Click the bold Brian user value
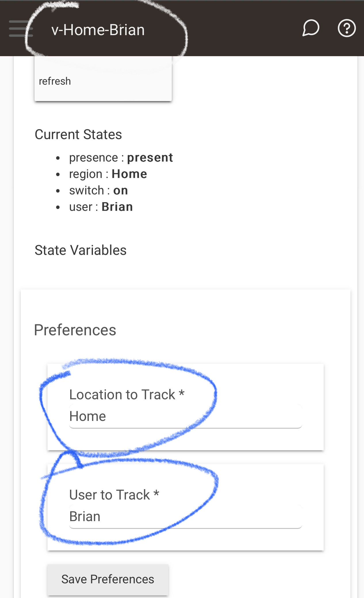The image size is (364, 598). tap(117, 207)
